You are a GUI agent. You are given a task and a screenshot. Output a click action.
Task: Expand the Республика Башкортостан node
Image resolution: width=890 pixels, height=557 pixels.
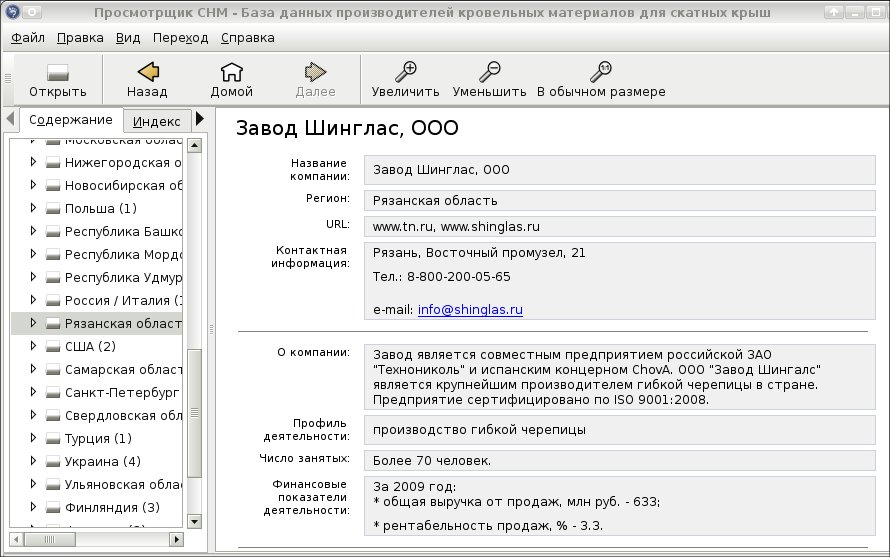point(33,231)
